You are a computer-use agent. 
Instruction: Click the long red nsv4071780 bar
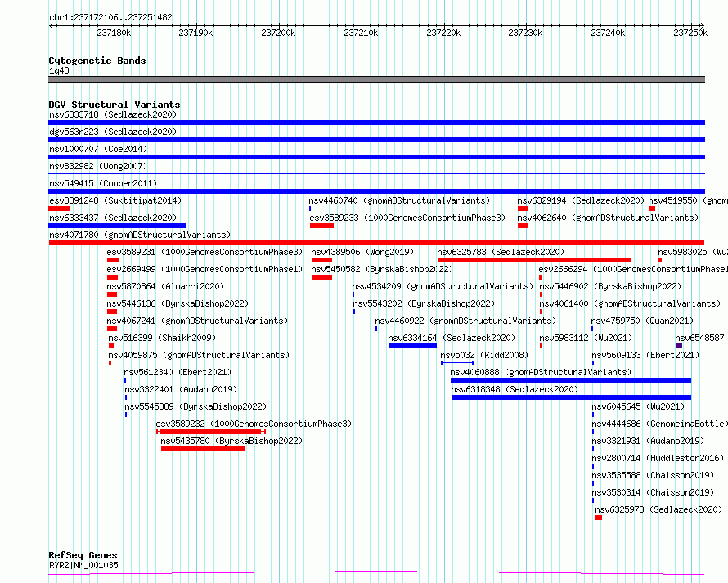tap(376, 243)
